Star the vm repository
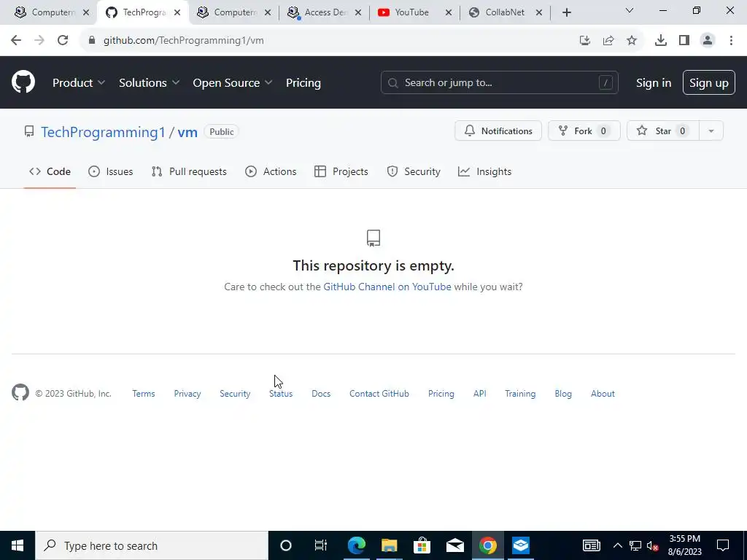 point(662,131)
